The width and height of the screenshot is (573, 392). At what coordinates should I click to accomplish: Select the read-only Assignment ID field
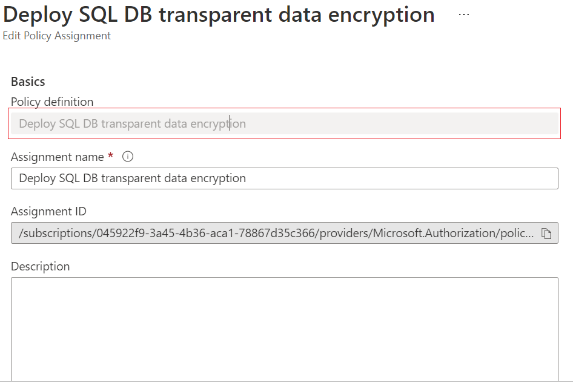(x=284, y=233)
